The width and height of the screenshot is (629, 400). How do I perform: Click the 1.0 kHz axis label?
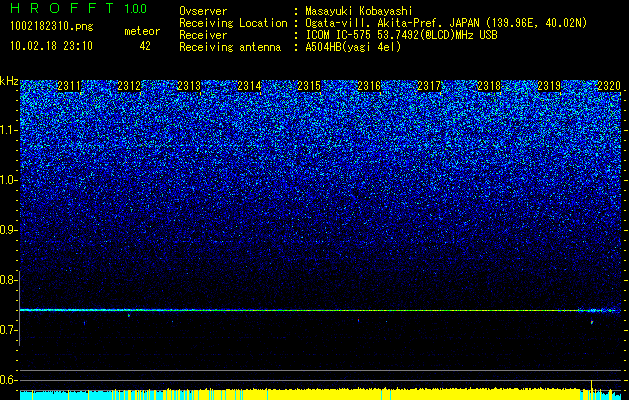pyautogui.click(x=9, y=180)
